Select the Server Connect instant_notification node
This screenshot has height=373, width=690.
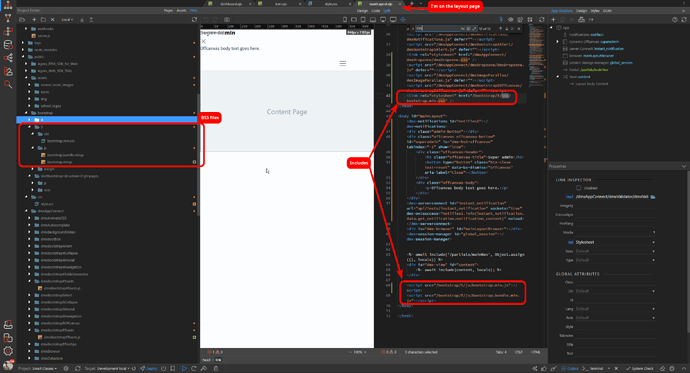coord(596,49)
